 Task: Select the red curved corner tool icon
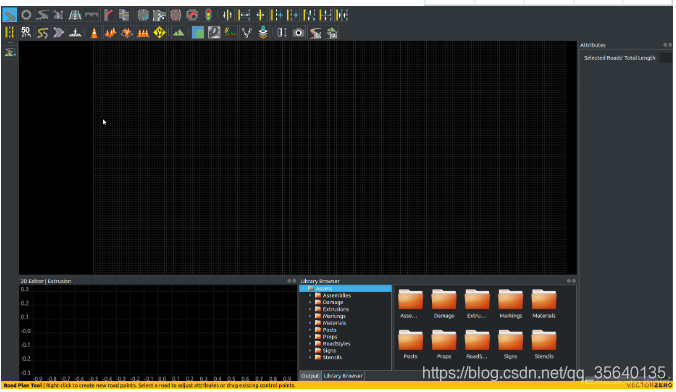(108, 15)
